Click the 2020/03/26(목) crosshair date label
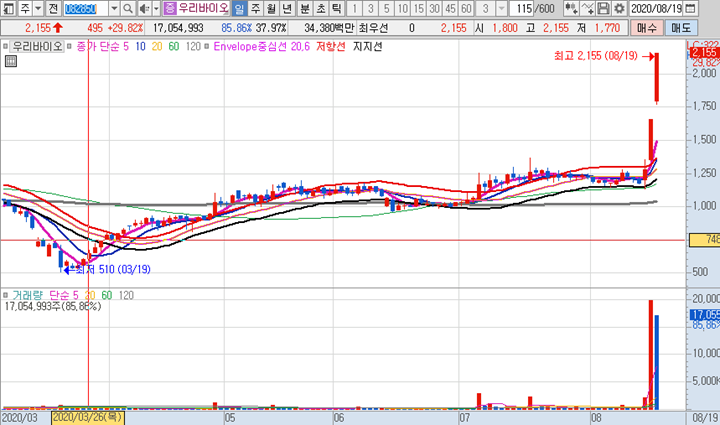The image size is (720, 425). click(x=88, y=418)
